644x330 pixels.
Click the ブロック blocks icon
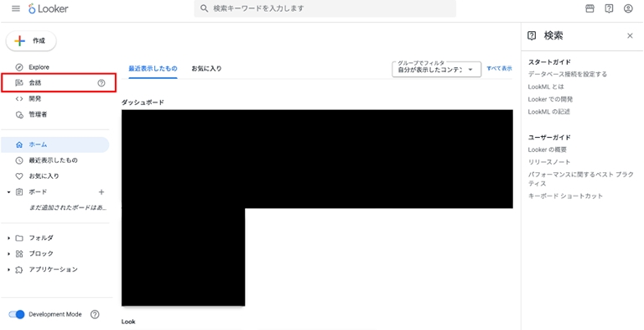19,254
